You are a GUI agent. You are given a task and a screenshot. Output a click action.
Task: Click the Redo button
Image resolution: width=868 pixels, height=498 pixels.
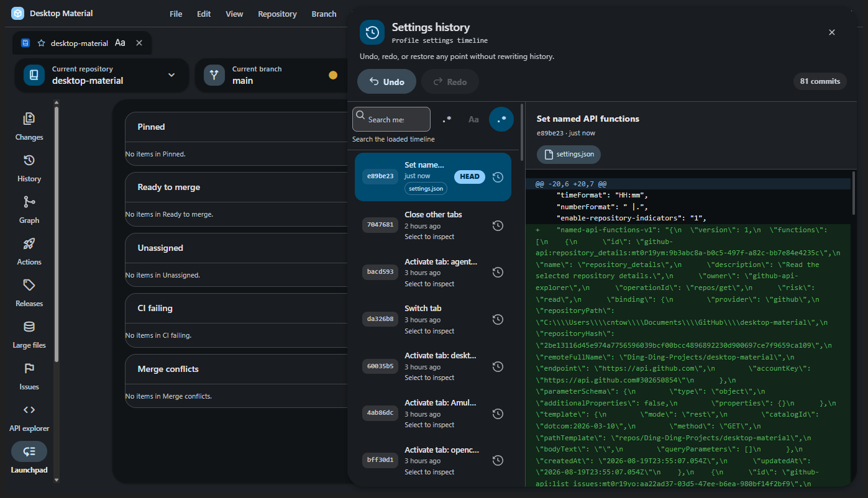[x=450, y=81]
